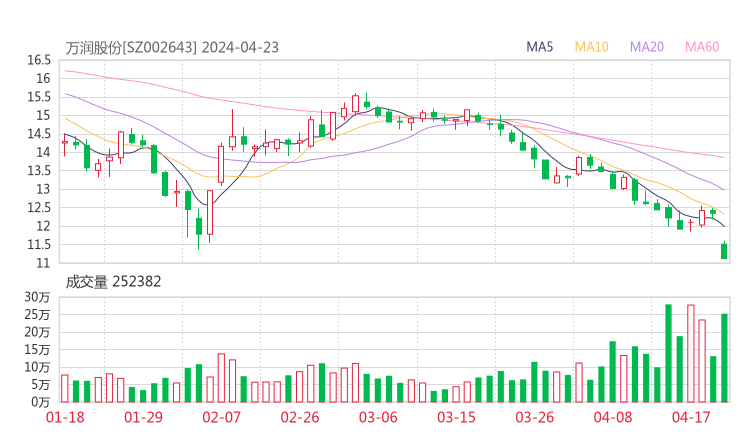
Task: Click the 03-15 date axis label
Action: pos(456,417)
